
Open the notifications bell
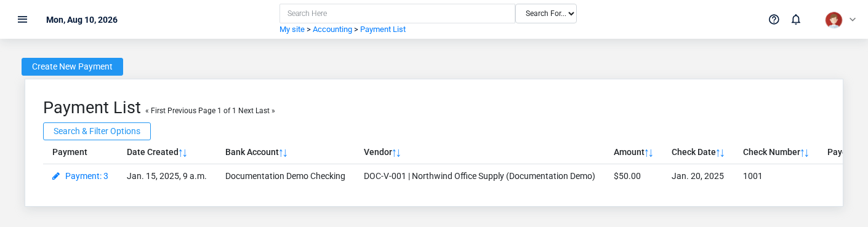tap(796, 19)
